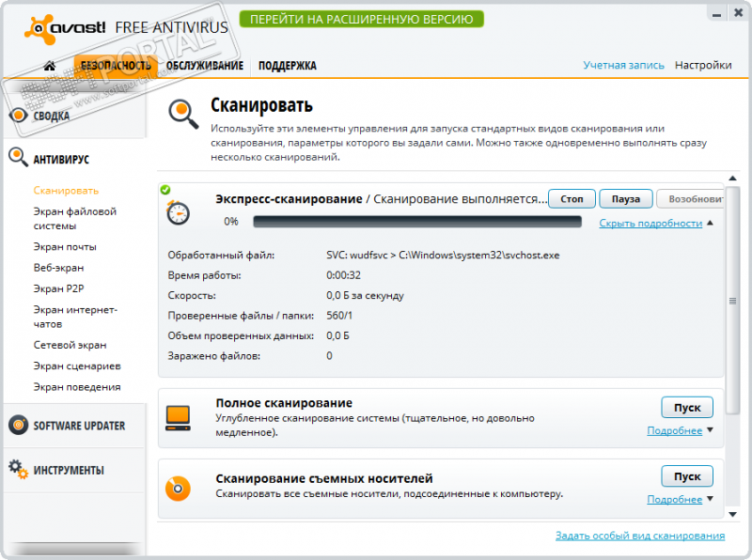752x560 pixels.
Task: Open Экран P2P in sidebar
Action: [x=58, y=288]
